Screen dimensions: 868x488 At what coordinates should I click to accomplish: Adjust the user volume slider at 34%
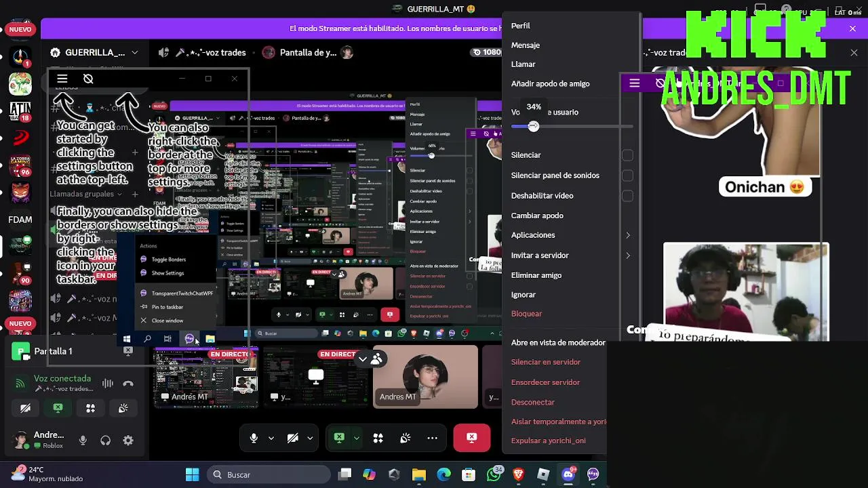coord(534,126)
